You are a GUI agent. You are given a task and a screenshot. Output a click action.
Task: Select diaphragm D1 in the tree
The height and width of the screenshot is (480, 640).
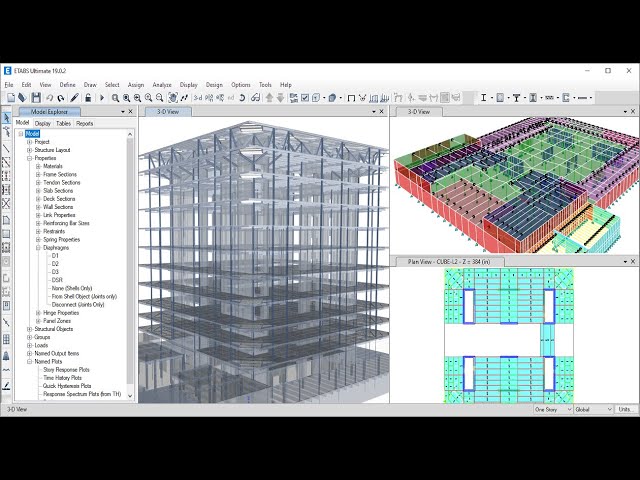coord(55,256)
